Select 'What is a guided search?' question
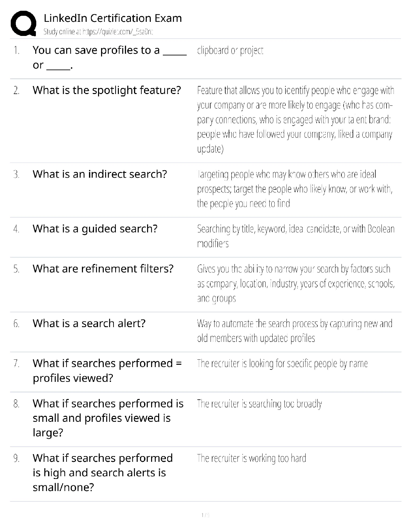This screenshot has height=532, width=411. [95, 229]
